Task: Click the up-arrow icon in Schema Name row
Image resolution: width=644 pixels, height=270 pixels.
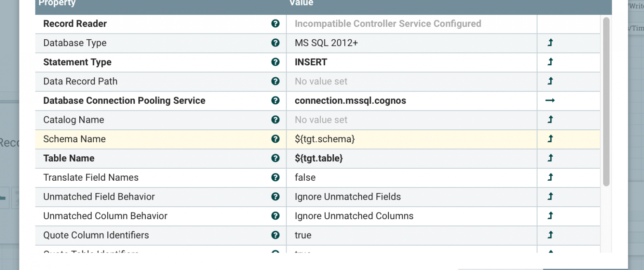Action: (x=550, y=139)
